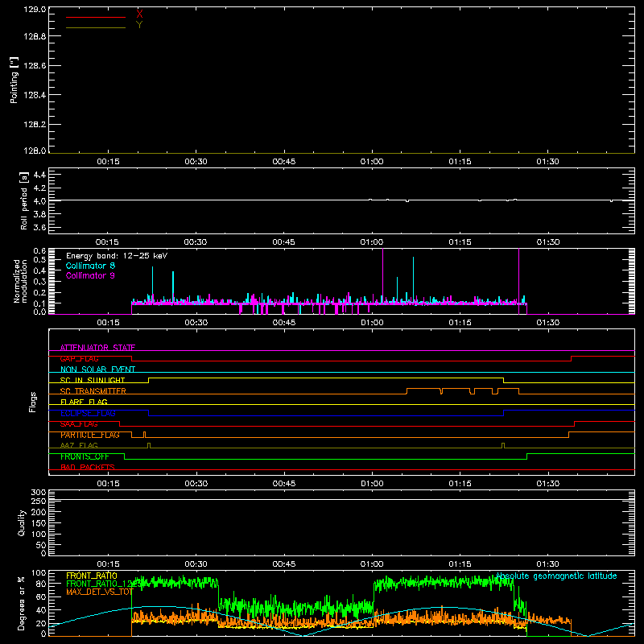Click the Roll period [s] axis title
The height and width of the screenshot is (644, 644).
pyautogui.click(x=24, y=200)
